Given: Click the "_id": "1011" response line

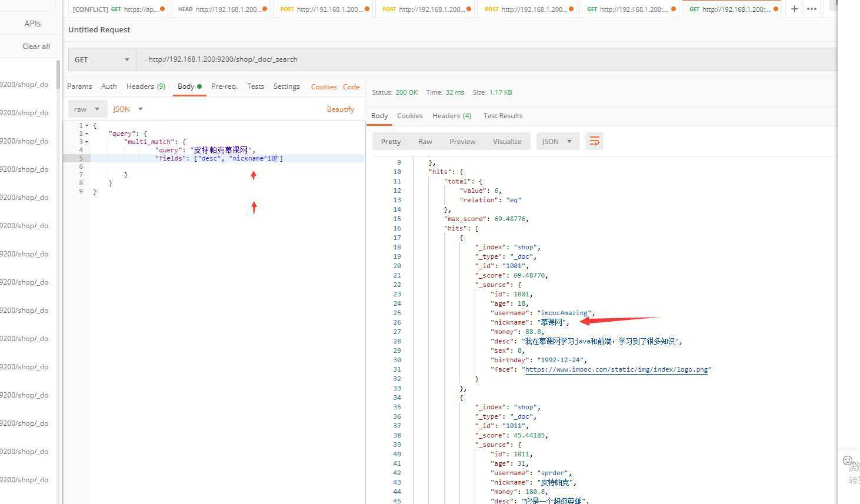Looking at the screenshot, I should (x=502, y=426).
